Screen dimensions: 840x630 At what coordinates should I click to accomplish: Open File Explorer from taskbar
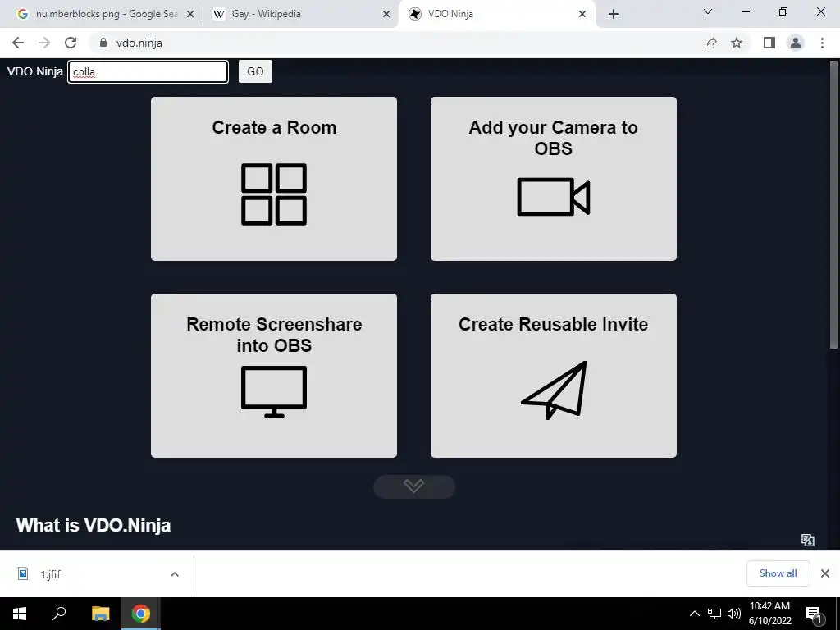coord(100,614)
